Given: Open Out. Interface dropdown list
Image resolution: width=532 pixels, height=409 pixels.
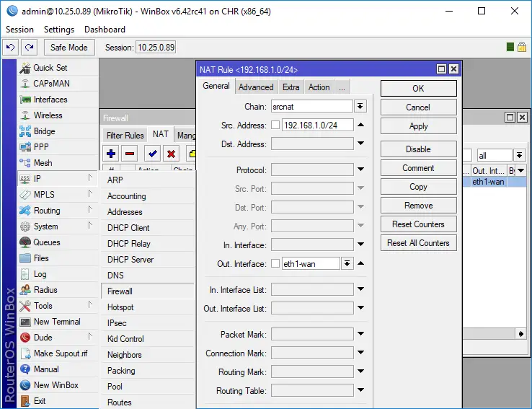Looking at the screenshot, I should pyautogui.click(x=347, y=264).
